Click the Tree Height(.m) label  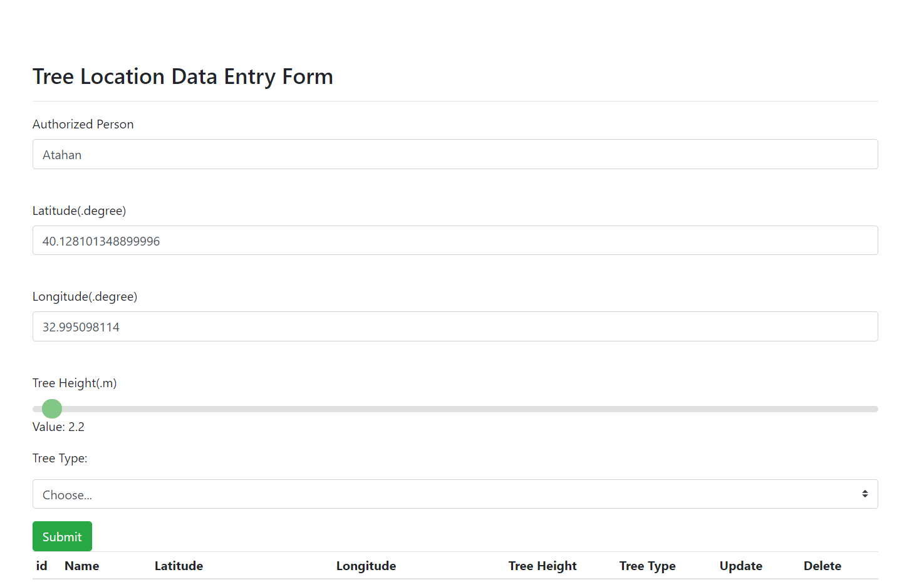coord(75,383)
